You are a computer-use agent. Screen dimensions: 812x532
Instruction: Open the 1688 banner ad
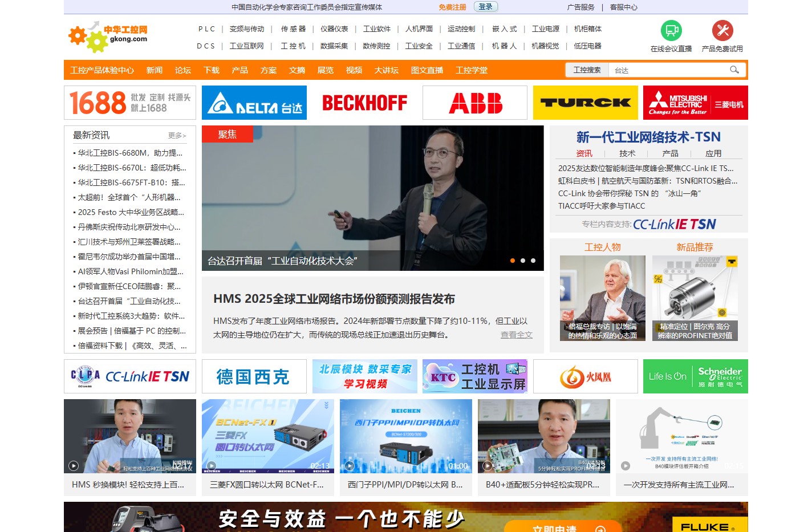(x=130, y=103)
